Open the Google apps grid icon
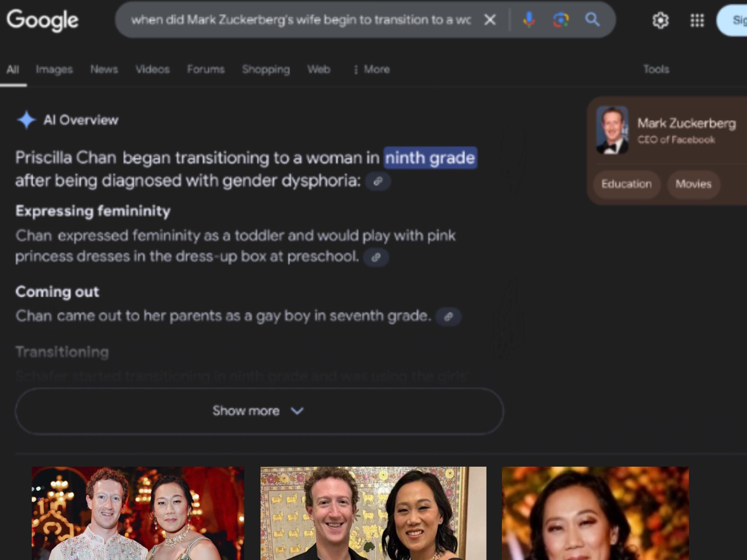 [x=697, y=20]
